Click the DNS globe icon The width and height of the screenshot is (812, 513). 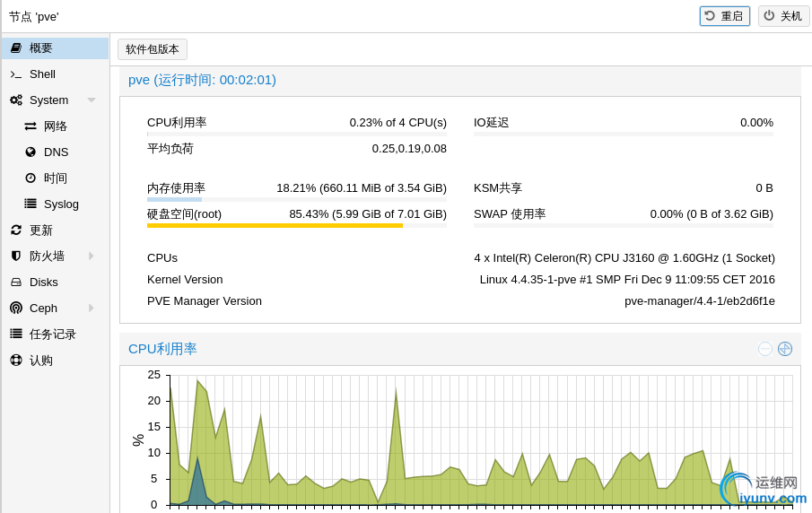point(31,152)
